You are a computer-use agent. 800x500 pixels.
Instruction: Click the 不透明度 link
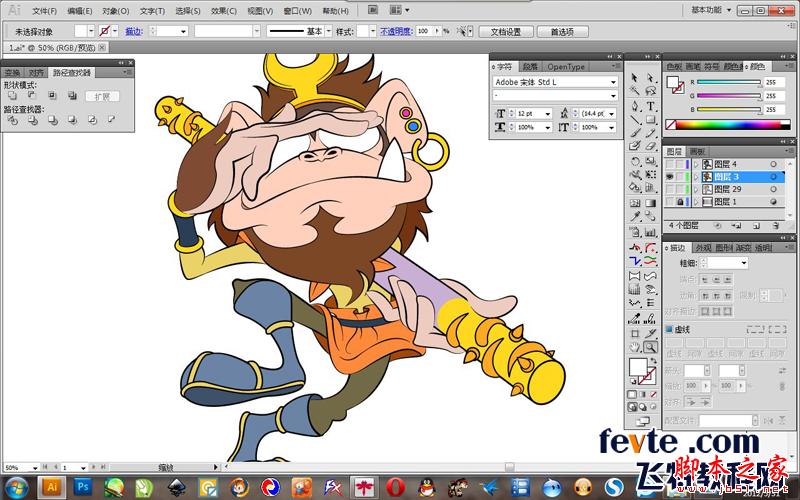pyautogui.click(x=396, y=31)
